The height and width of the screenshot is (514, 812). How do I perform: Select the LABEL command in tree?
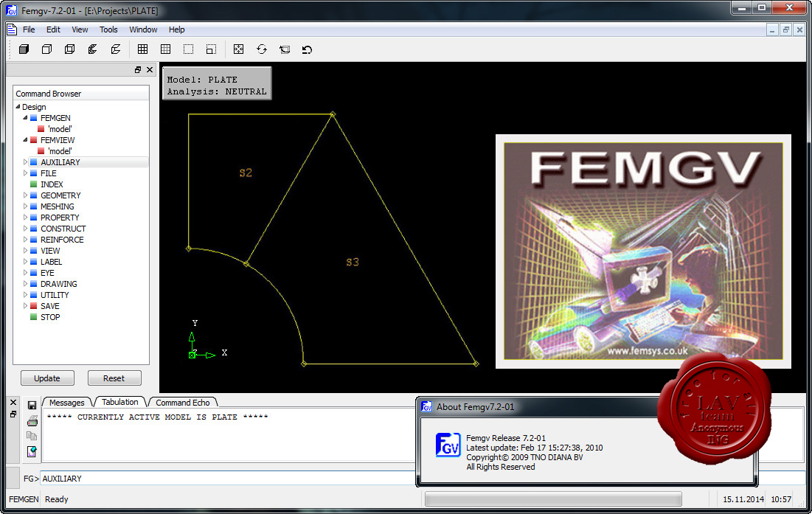(x=52, y=262)
